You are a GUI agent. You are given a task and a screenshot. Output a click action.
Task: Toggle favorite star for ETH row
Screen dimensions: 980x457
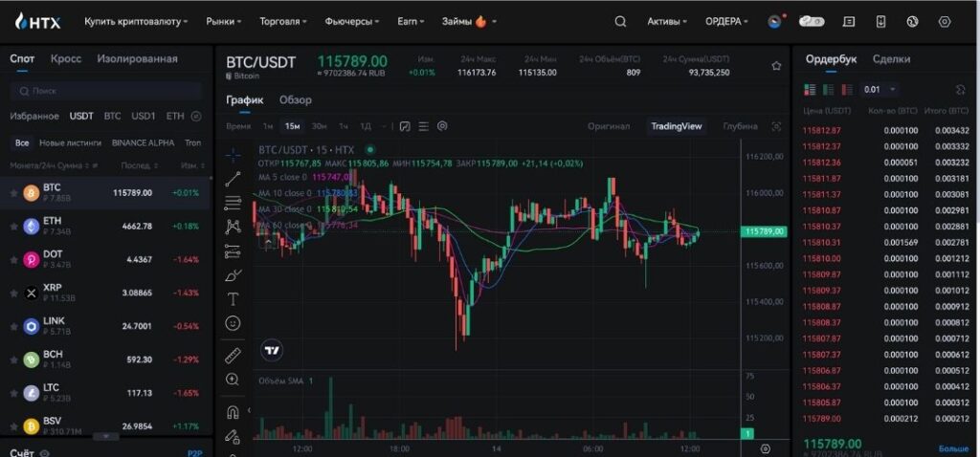click(13, 227)
